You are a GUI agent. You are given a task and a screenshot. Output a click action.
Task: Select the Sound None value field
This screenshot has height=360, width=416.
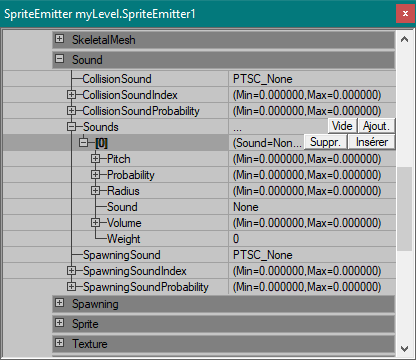tap(312, 207)
